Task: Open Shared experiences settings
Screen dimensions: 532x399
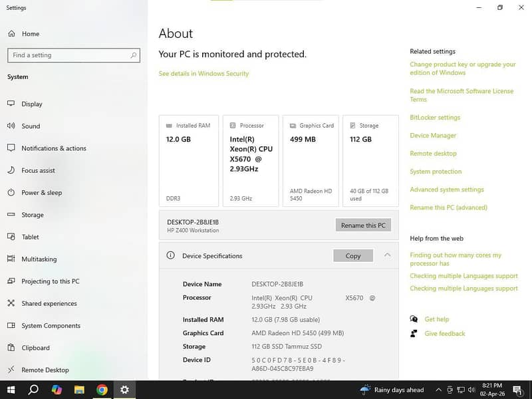Action: coord(49,303)
